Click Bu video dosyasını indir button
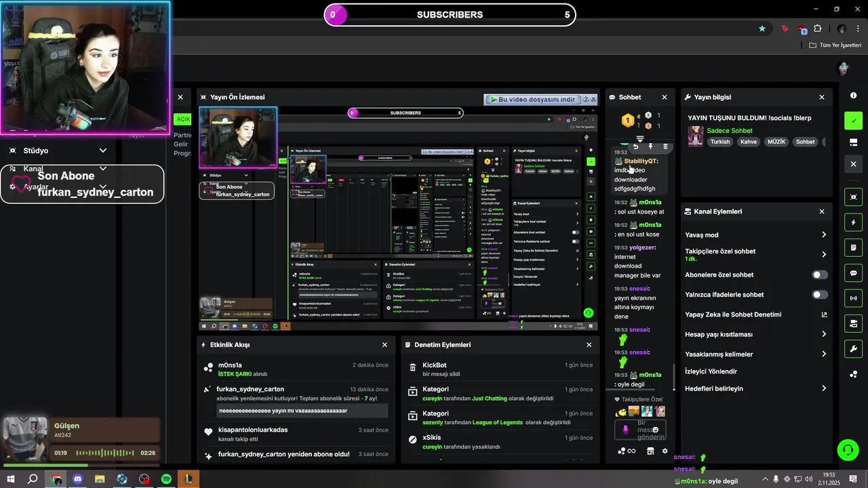This screenshot has width=868, height=488. pyautogui.click(x=535, y=99)
